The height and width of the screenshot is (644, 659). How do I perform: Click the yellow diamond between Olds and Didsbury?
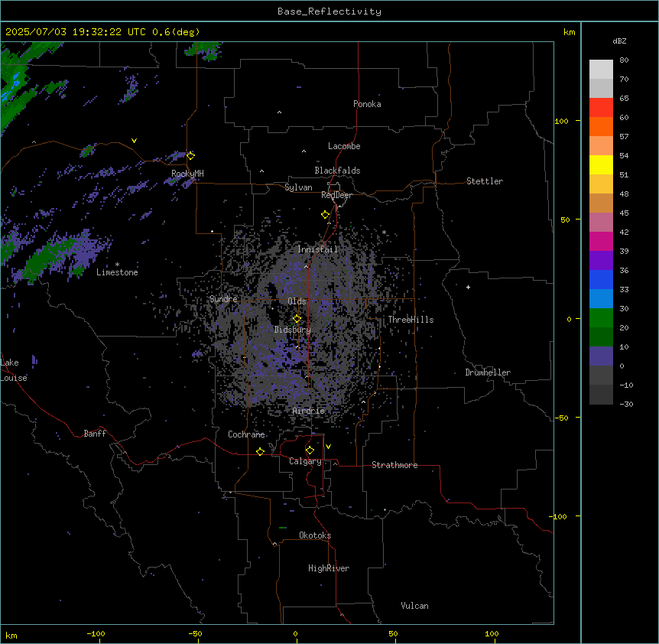[297, 318]
